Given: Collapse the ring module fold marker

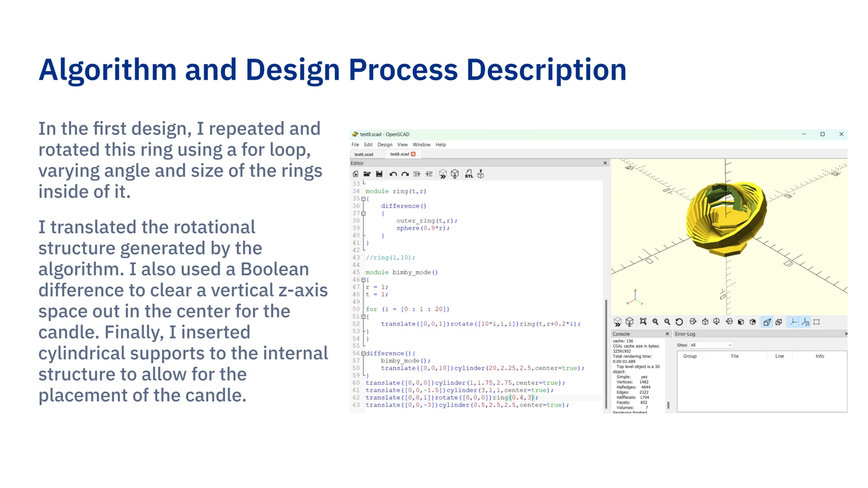Looking at the screenshot, I should point(363,198).
